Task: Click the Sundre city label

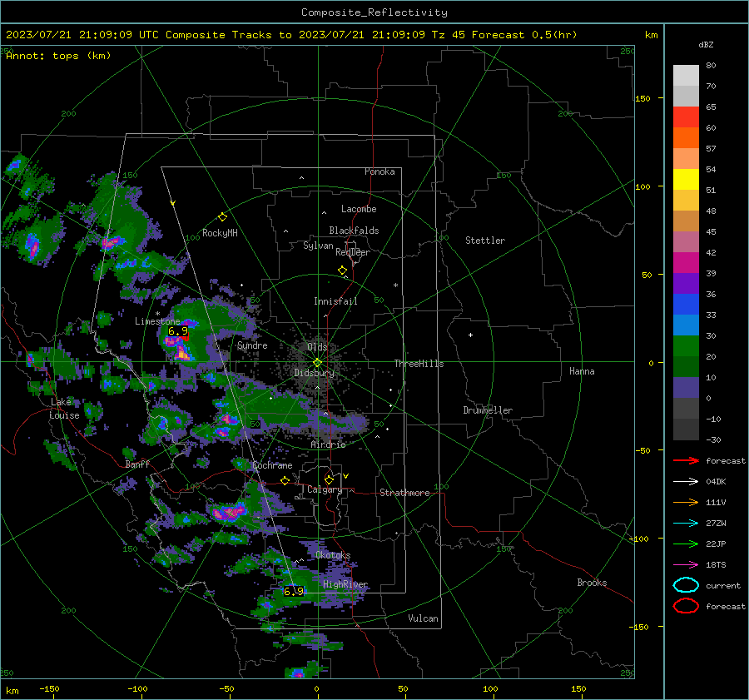Action: tap(252, 345)
